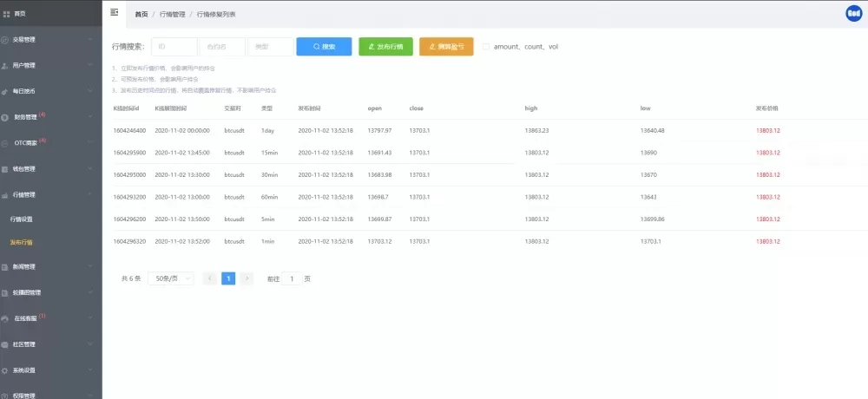Expand the 交易管理 sidebar menu arrow

(91, 39)
